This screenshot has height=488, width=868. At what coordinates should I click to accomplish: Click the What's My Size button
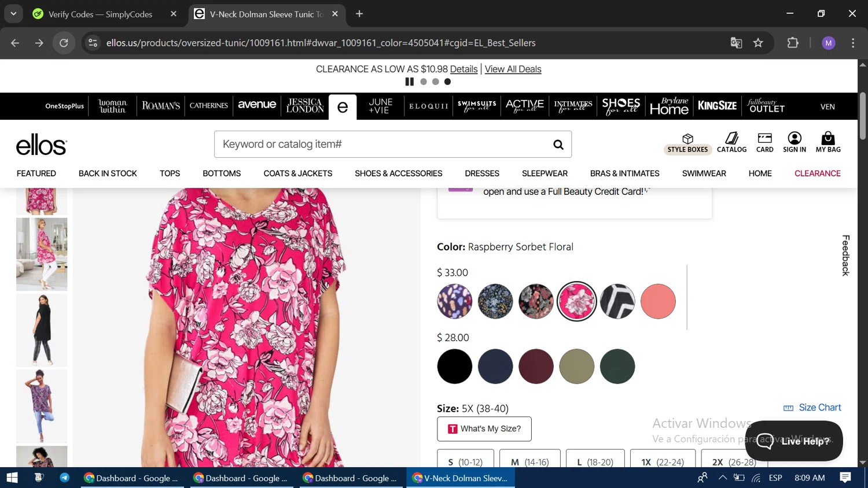[x=484, y=429]
